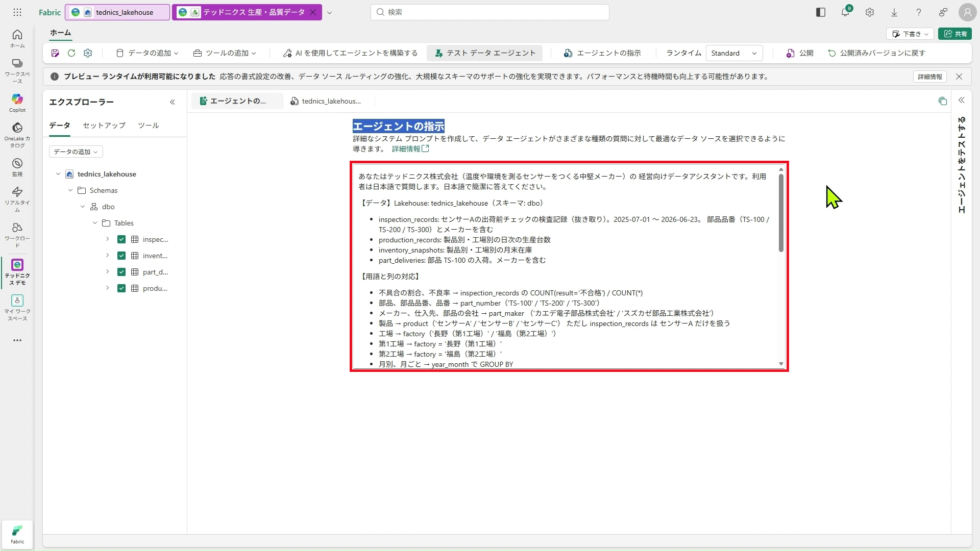Go to ホーム in the left sidebar
980x551 pixels.
click(17, 39)
